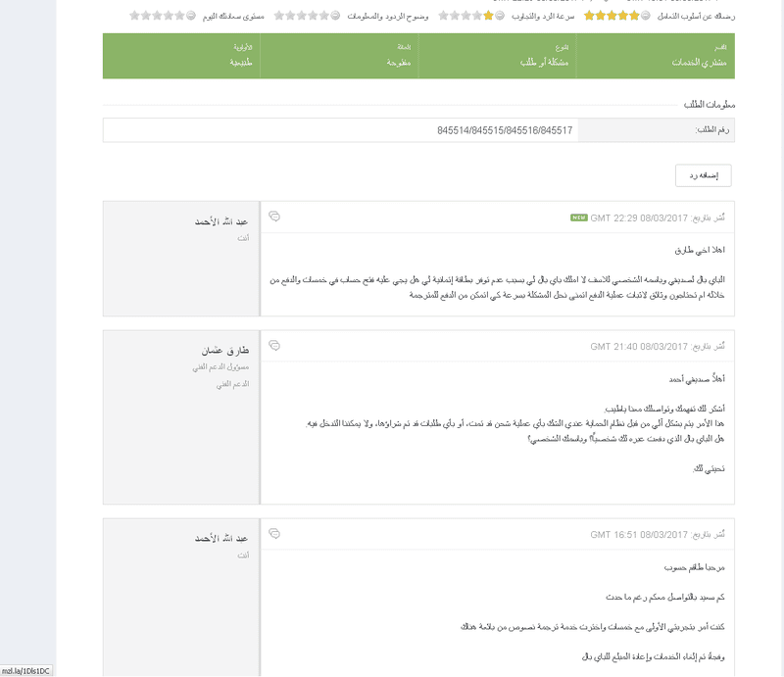Click the green NEW badge on latest reply
Screen dimensions: 784x677
click(x=578, y=218)
